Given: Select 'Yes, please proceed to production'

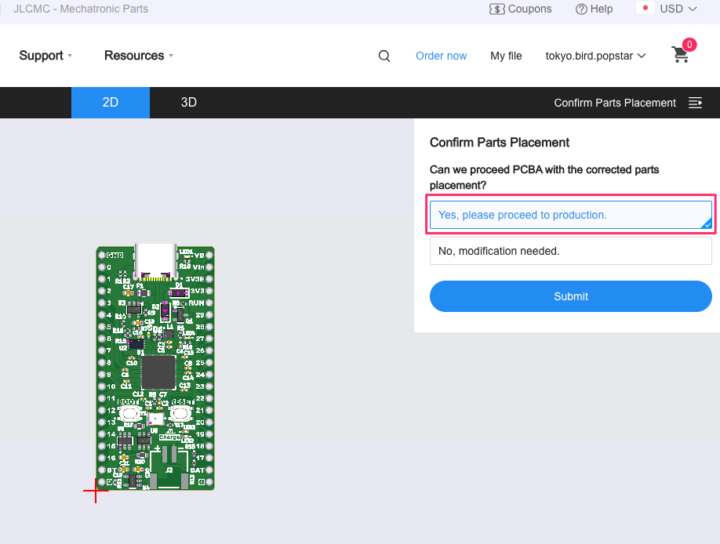Looking at the screenshot, I should click(x=572, y=215).
